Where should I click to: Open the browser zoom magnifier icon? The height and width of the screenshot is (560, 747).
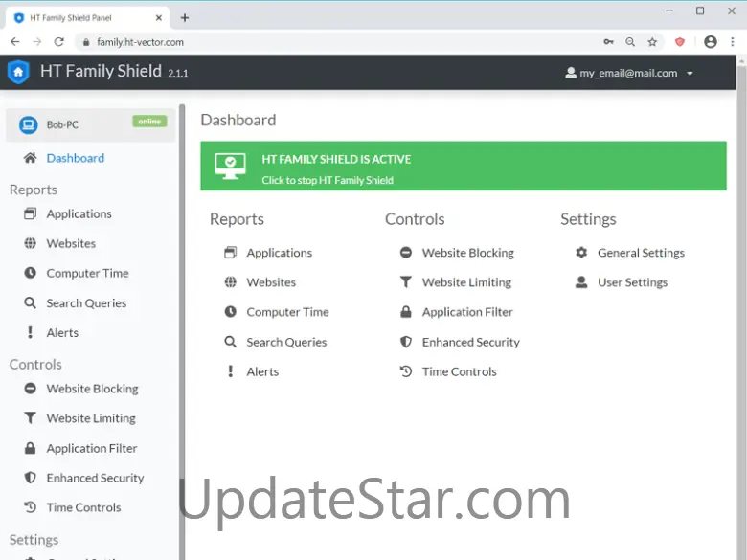630,42
